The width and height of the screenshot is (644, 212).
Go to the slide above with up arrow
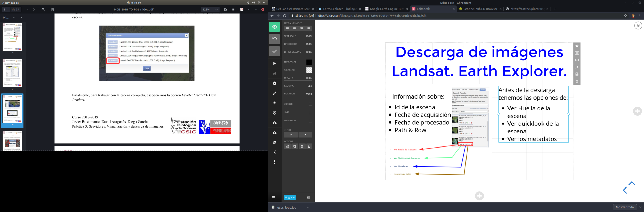tap(632, 184)
